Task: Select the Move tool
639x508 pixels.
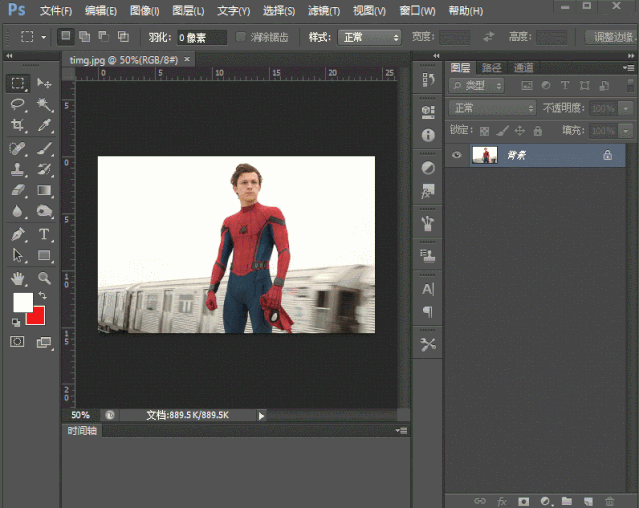Action: [x=44, y=83]
